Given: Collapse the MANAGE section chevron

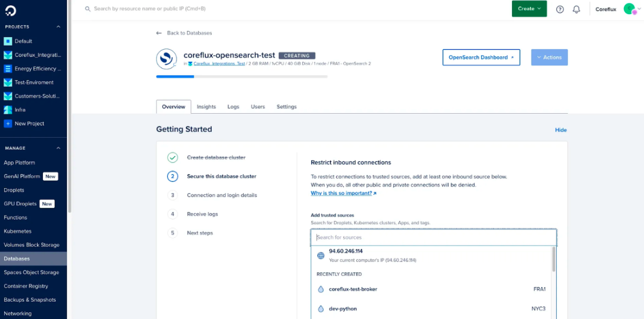Looking at the screenshot, I should coord(58,148).
